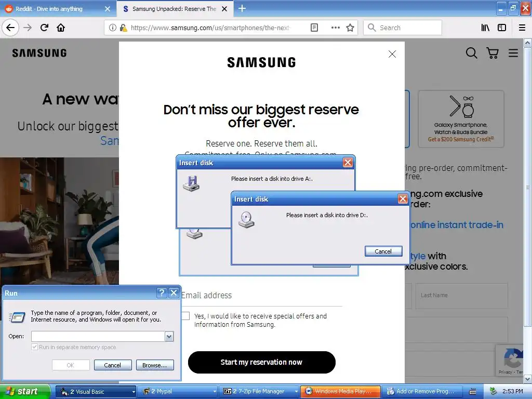Open page actions three-dot menu
Viewport: 532px width, 399px height.
pyautogui.click(x=335, y=28)
